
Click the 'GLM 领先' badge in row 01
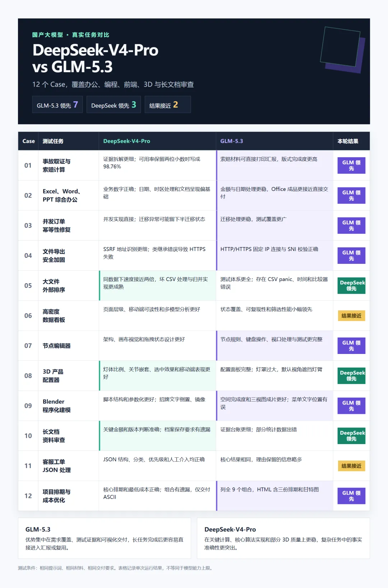[x=351, y=165]
